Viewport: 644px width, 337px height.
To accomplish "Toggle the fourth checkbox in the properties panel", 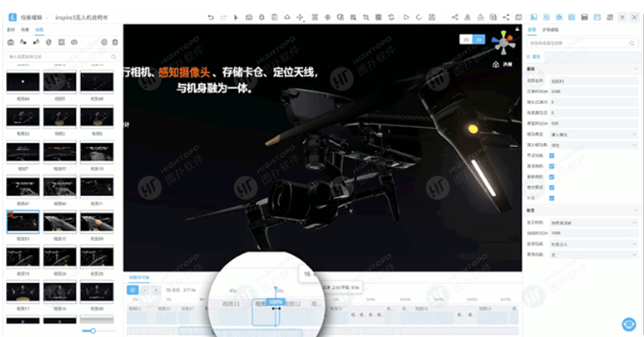I will tap(552, 188).
